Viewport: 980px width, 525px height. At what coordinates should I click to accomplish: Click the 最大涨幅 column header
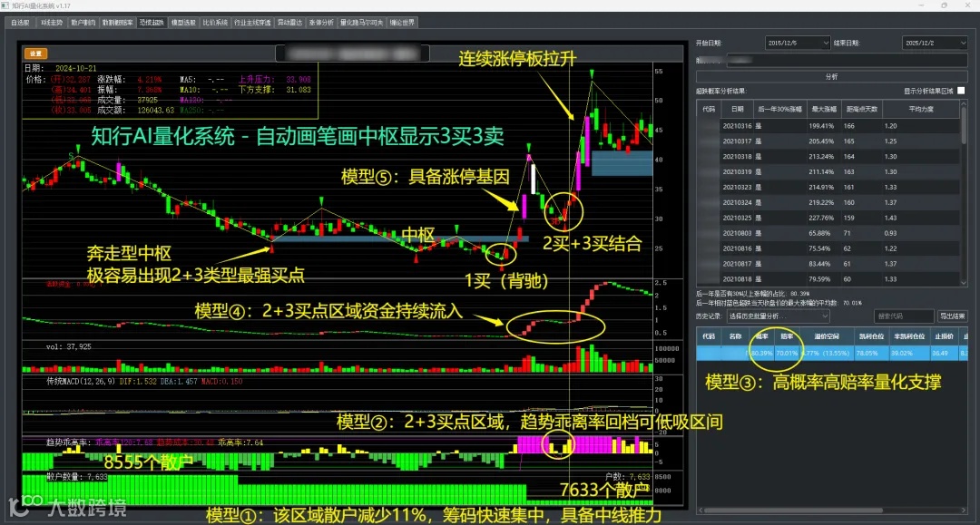[x=823, y=109]
